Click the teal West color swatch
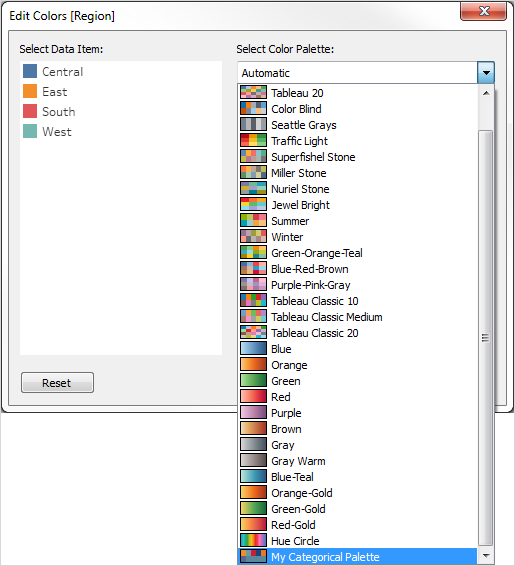Screen dimensions: 515x566 (30, 131)
